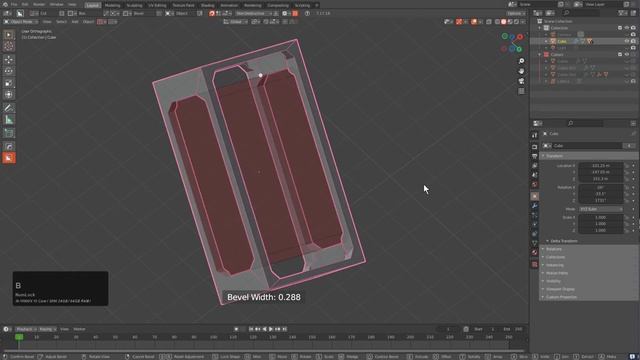Viewport: 640px width, 360px height.
Task: Jump to the timeline start frame
Action: (251, 329)
